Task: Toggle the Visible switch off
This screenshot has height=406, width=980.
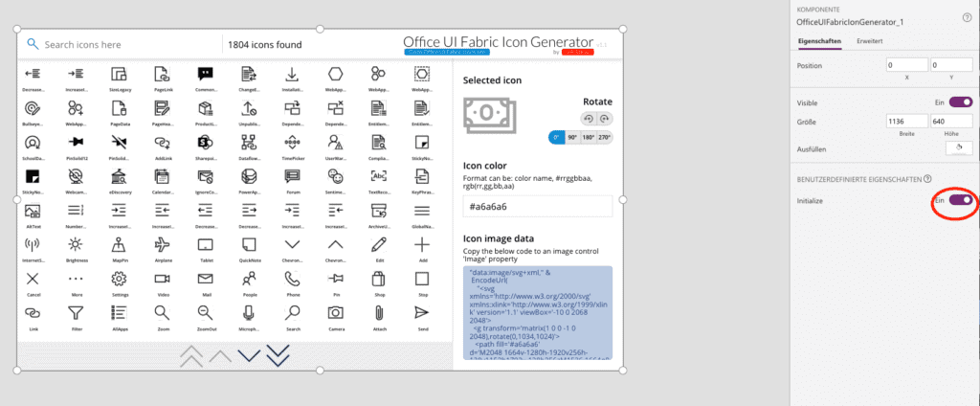Action: [960, 101]
